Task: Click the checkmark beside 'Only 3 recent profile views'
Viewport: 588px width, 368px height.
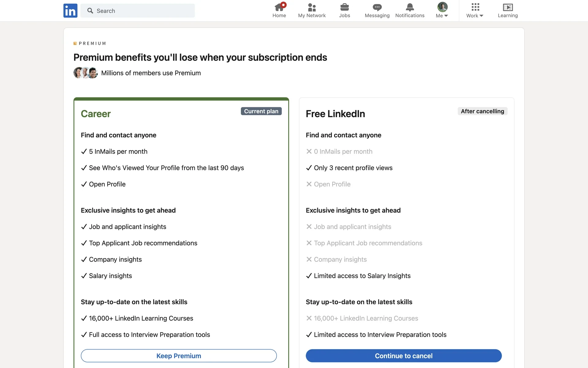Action: click(x=309, y=168)
